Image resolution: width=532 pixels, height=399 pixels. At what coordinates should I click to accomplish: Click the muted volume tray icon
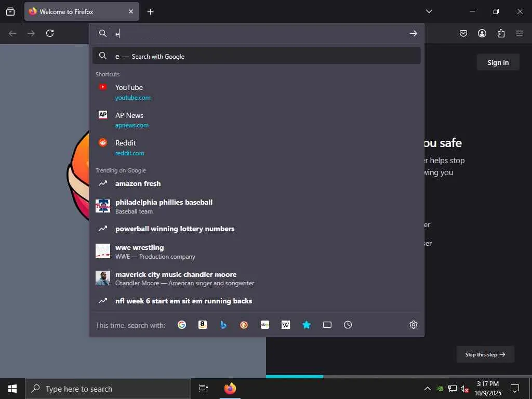(x=464, y=389)
